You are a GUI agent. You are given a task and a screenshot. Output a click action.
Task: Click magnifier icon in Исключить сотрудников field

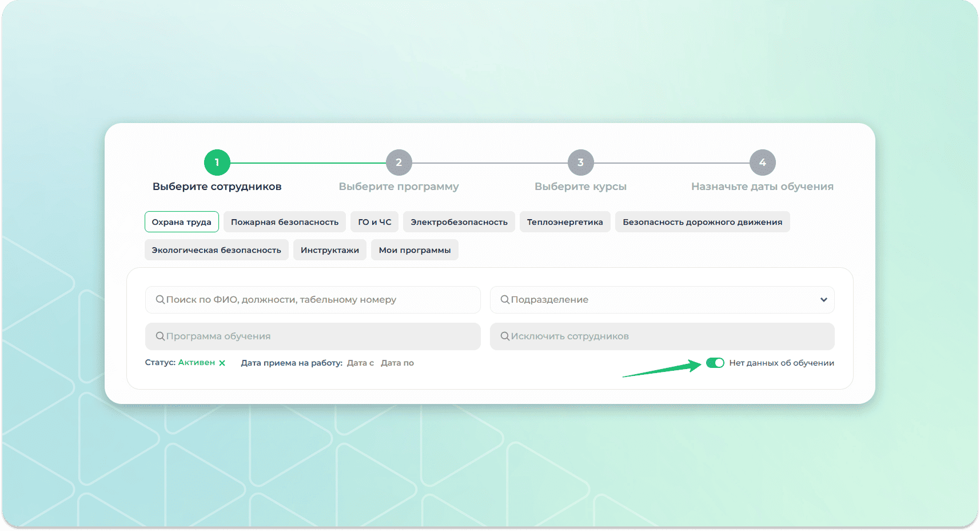(505, 336)
